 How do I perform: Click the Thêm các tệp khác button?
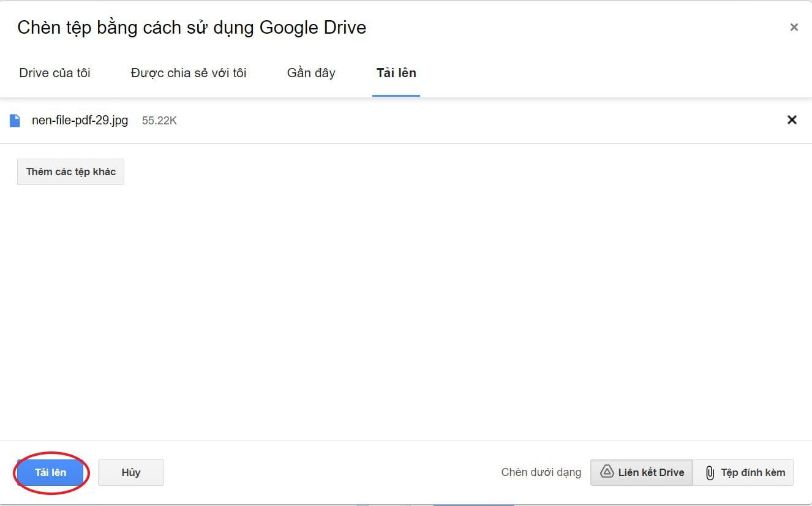pos(71,172)
